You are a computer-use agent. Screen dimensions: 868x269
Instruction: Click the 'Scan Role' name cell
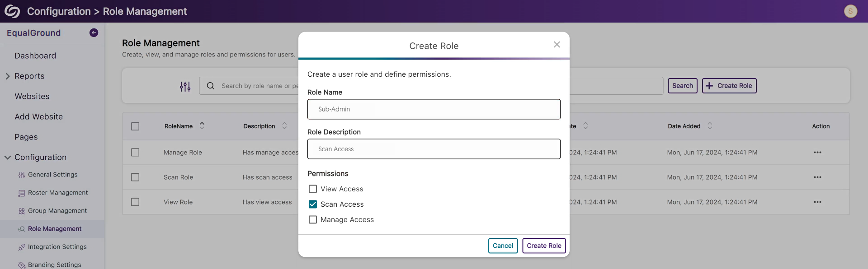tap(178, 177)
